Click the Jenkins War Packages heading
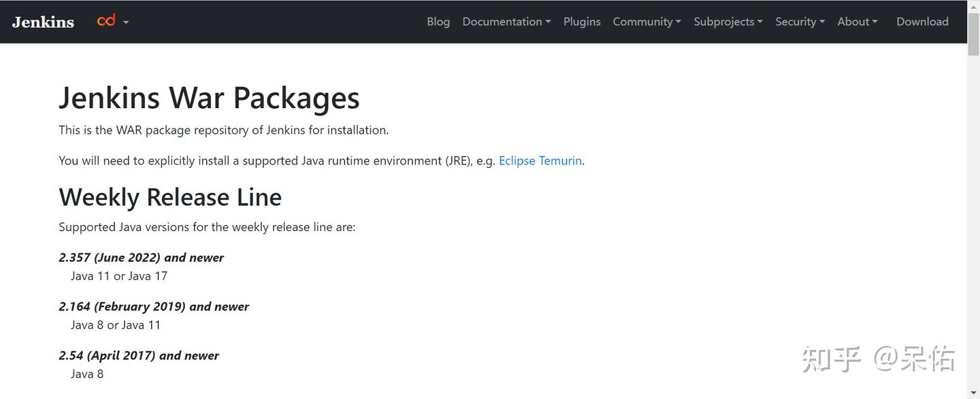 pyautogui.click(x=209, y=98)
